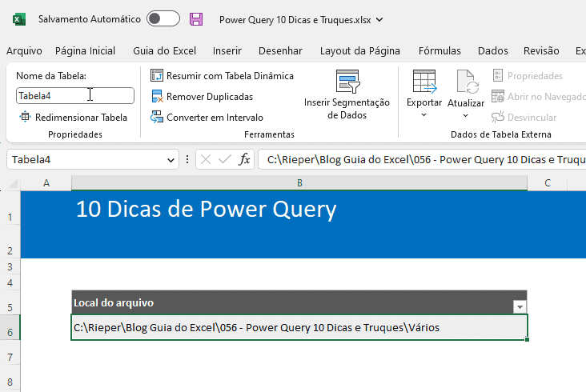Click the 10 Dicas de Power Query title
The image size is (586, 392).
(x=207, y=209)
